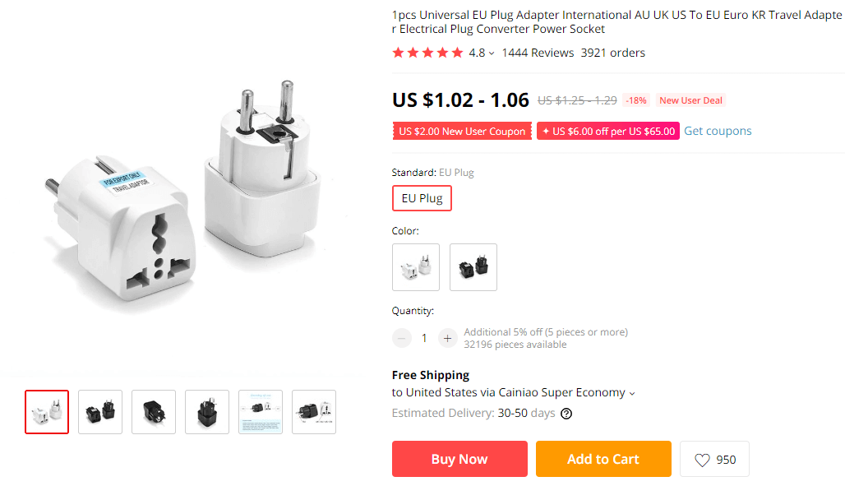Select the sixth black and white thumbnail
The image size is (868, 486).
click(x=314, y=412)
